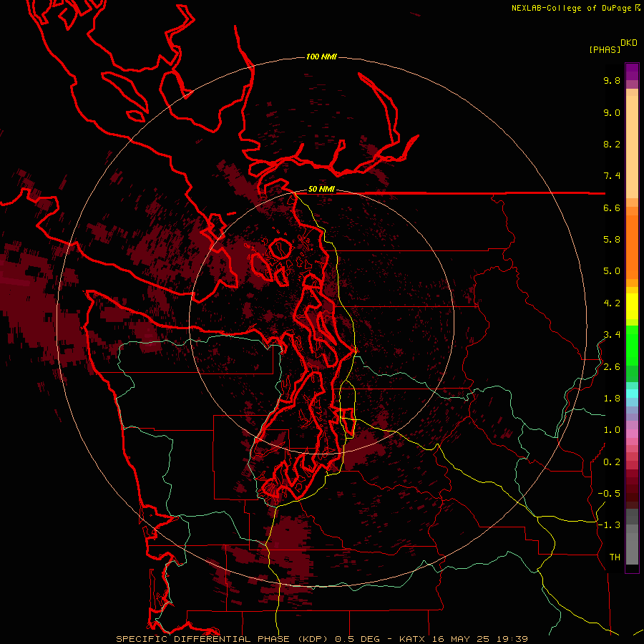Click the cyan segment of the color scale
644x644 pixels.
(632, 394)
